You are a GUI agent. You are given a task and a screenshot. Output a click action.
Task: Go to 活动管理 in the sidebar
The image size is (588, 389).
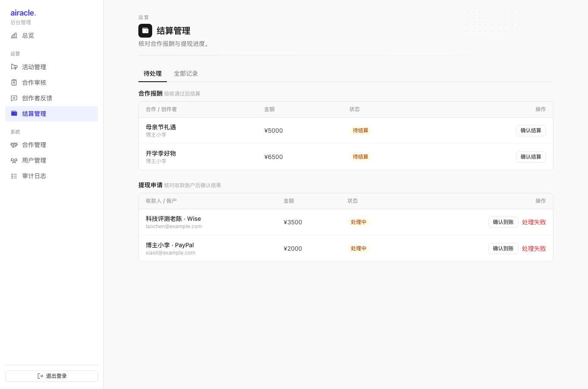tap(51, 67)
